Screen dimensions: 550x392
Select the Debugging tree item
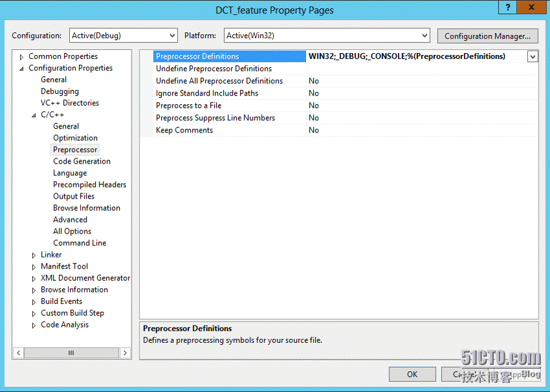tap(60, 91)
